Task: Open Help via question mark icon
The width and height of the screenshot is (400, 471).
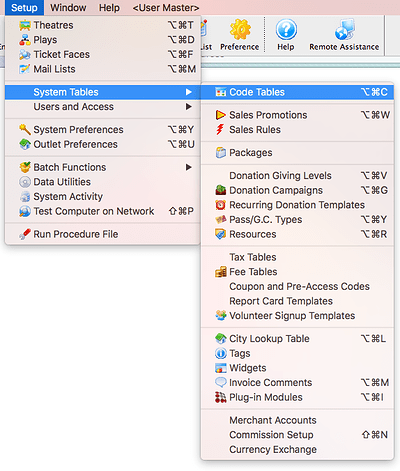Action: tap(286, 30)
